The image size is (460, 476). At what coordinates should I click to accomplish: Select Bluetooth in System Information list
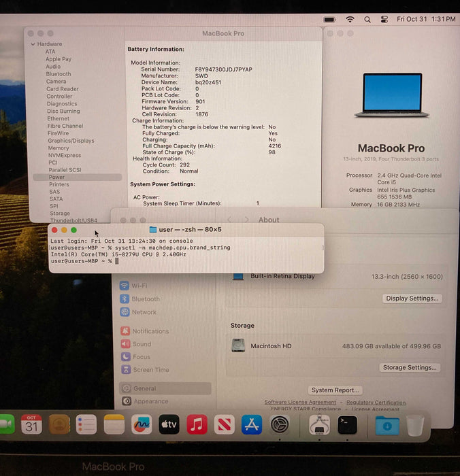click(59, 73)
